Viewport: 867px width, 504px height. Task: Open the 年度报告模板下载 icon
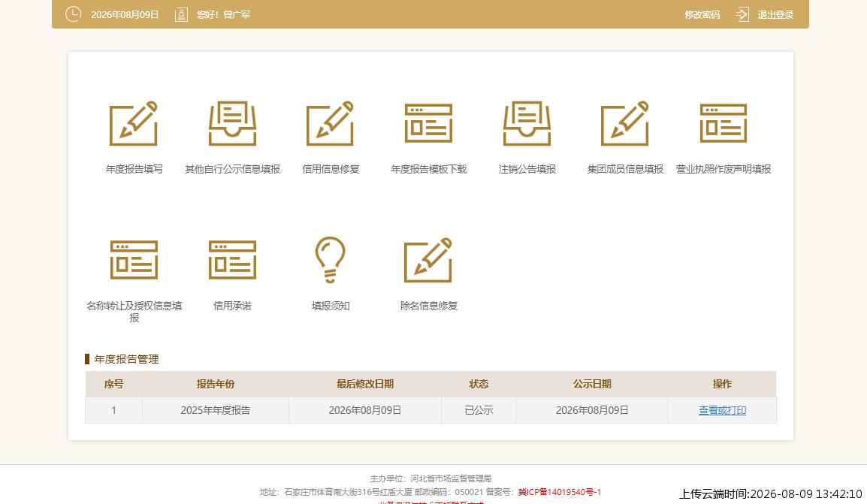tap(428, 124)
